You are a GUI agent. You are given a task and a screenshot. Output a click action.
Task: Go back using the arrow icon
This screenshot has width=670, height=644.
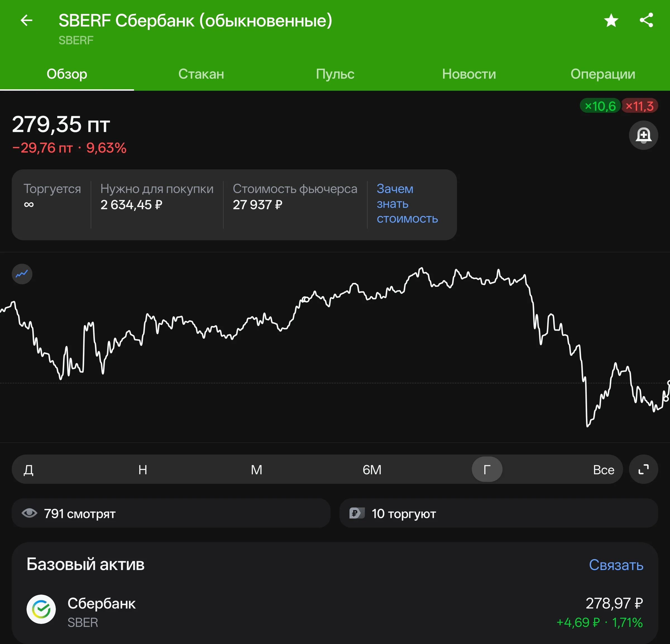26,20
